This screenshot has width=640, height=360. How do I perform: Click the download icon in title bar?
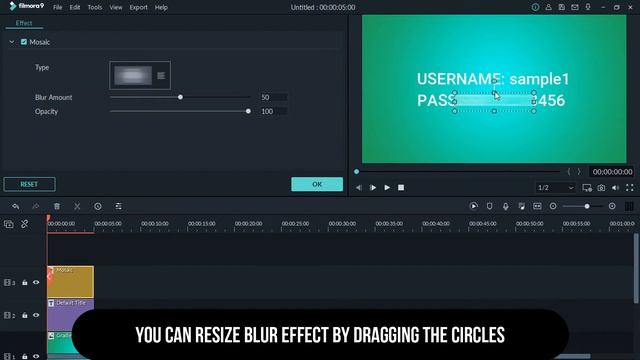588,7
